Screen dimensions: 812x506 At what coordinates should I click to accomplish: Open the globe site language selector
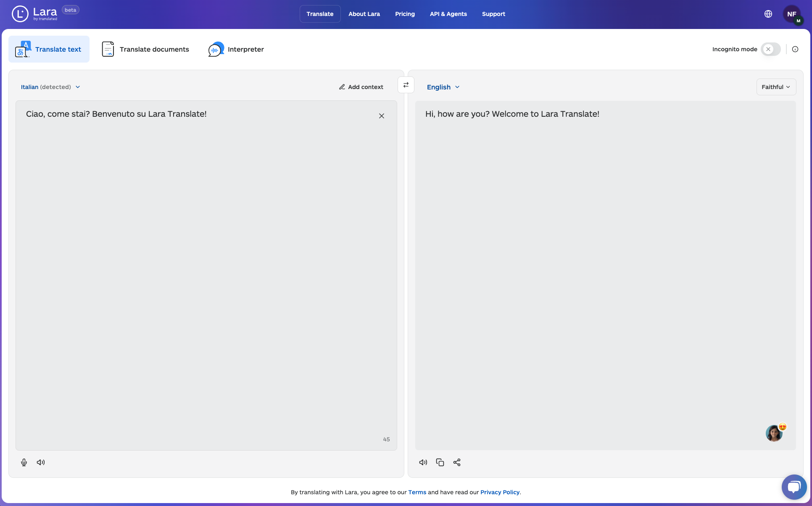tap(768, 14)
